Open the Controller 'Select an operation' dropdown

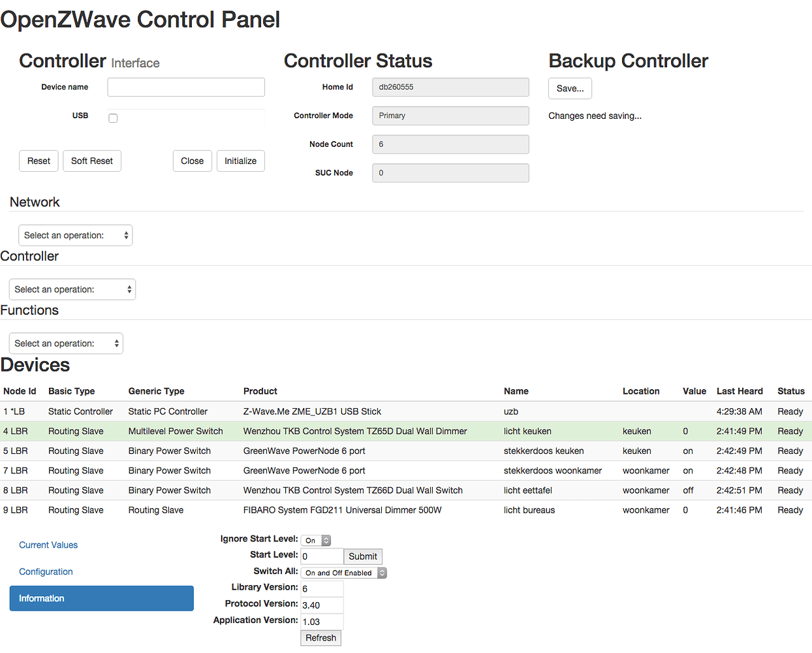click(72, 289)
